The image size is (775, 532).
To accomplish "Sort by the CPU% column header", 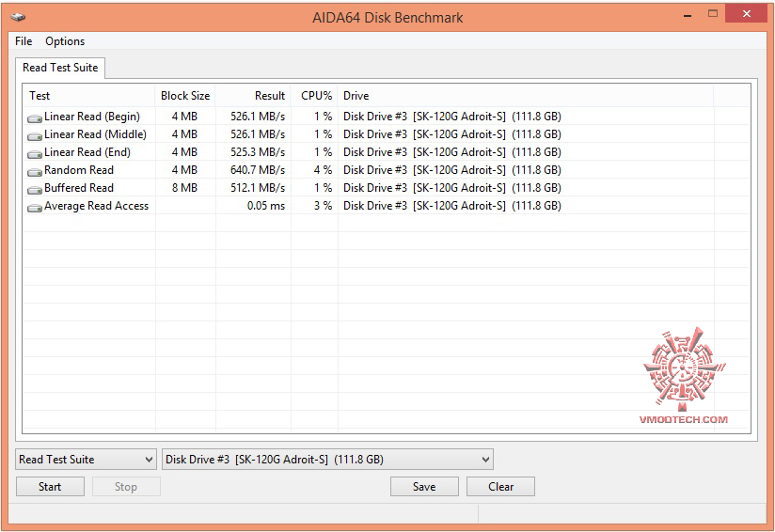I will pos(314,95).
